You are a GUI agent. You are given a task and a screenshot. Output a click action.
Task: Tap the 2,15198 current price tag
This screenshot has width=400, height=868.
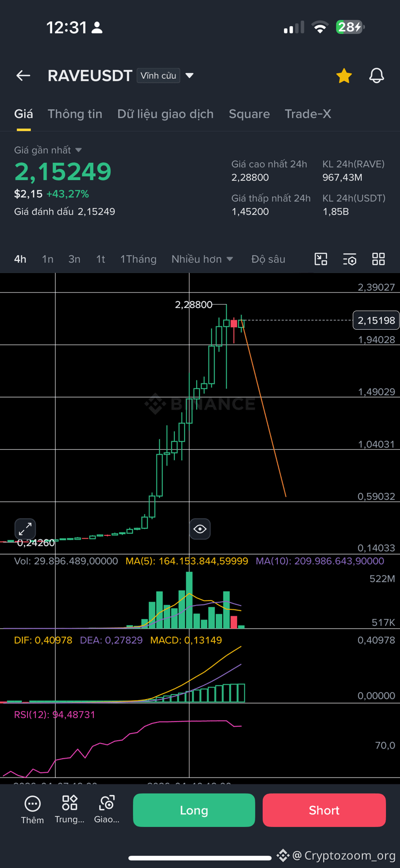[376, 320]
